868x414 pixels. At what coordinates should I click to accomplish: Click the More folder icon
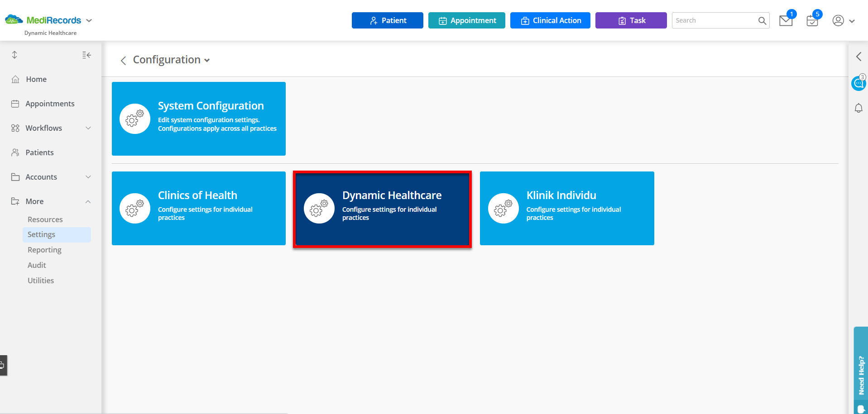click(x=15, y=201)
